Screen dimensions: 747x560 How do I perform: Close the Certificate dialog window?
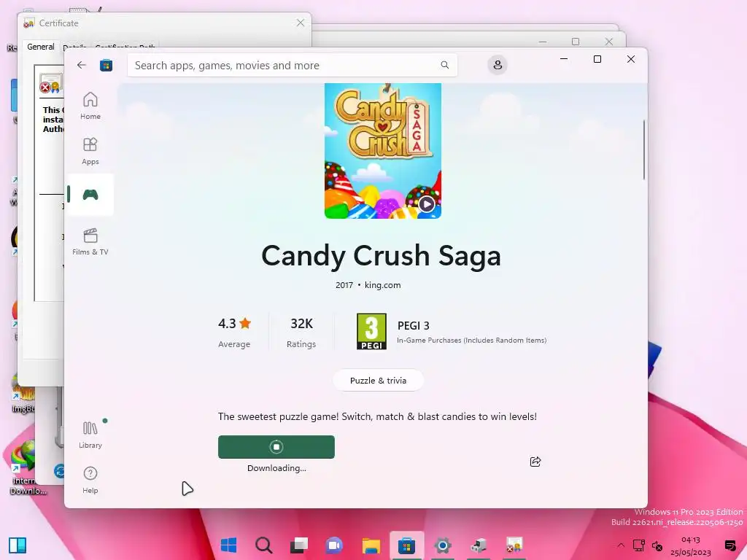pos(300,23)
